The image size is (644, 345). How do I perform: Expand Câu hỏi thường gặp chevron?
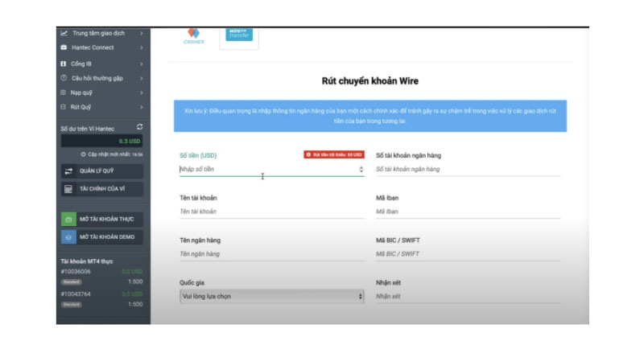(x=142, y=78)
